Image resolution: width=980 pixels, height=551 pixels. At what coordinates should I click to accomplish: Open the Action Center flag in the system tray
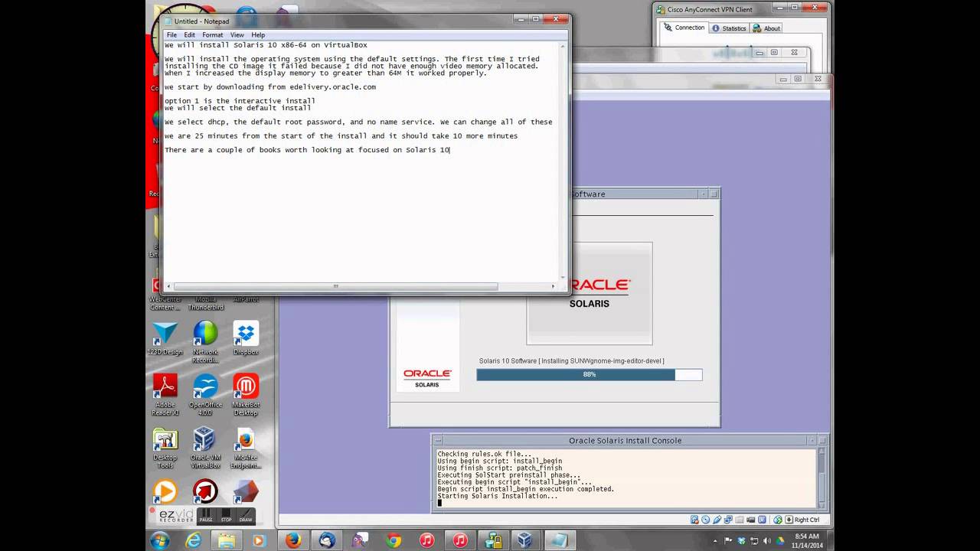pyautogui.click(x=728, y=541)
